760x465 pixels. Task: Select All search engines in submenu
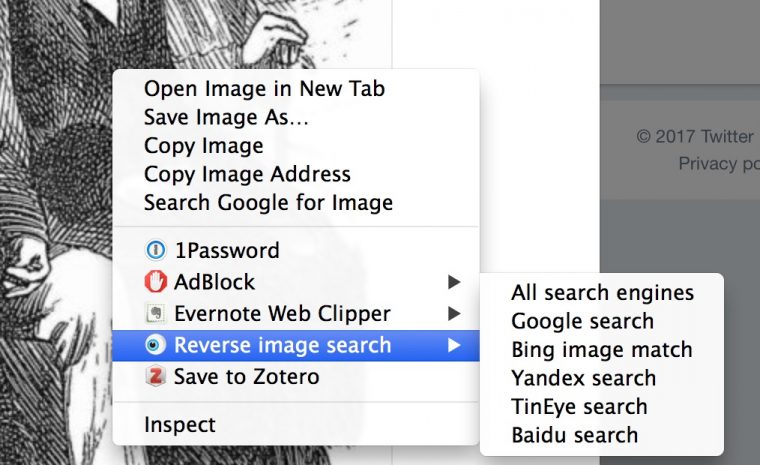(x=602, y=293)
